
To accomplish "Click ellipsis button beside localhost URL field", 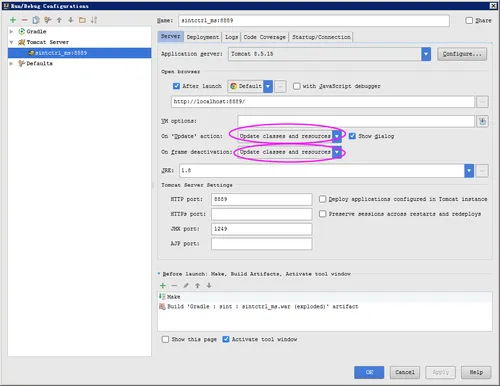I will point(482,102).
